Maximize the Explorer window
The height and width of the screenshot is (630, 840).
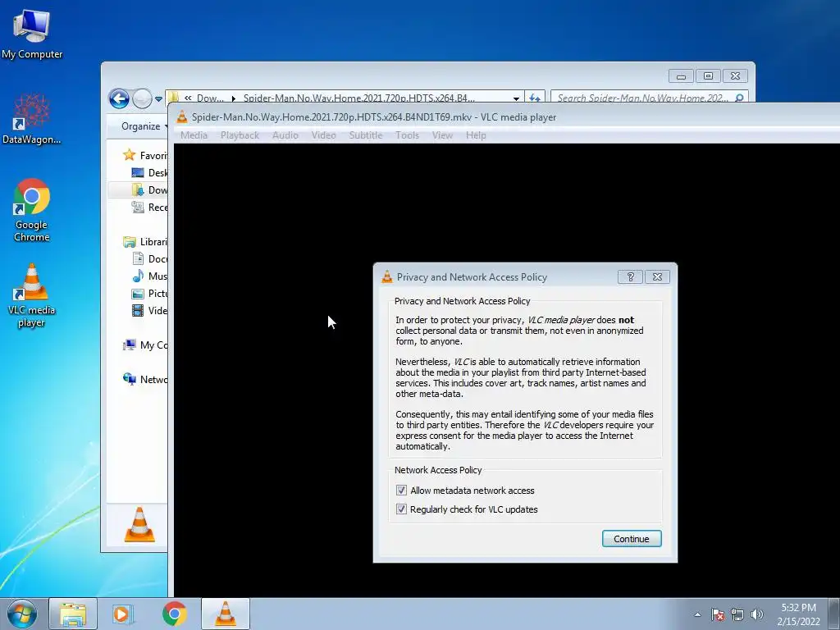708,76
